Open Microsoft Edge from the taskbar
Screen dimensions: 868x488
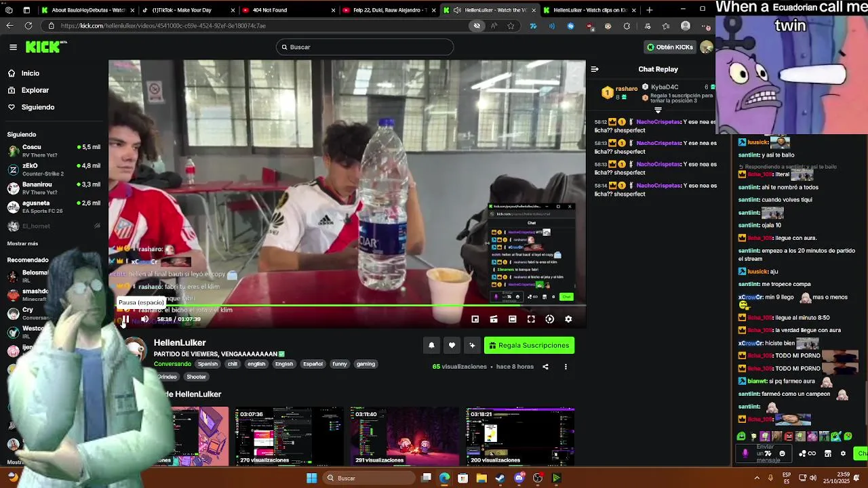(444, 478)
